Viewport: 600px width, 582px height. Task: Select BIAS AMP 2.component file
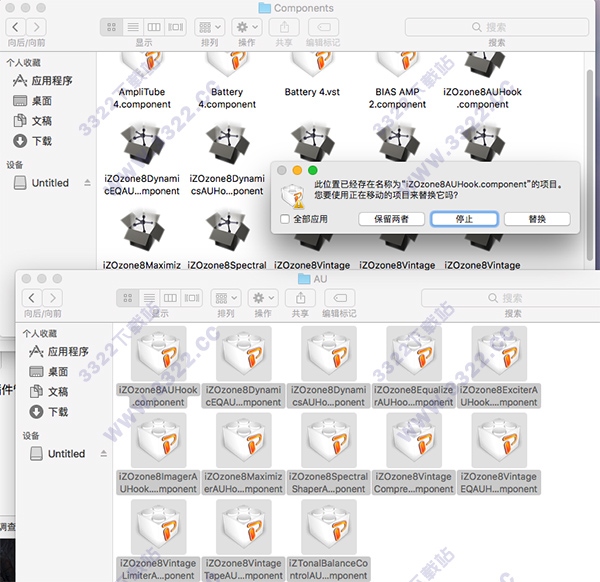(x=397, y=81)
